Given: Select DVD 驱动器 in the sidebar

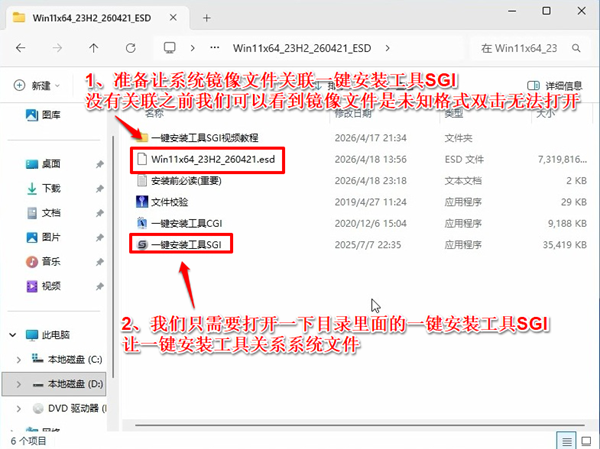Looking at the screenshot, I should (x=69, y=408).
